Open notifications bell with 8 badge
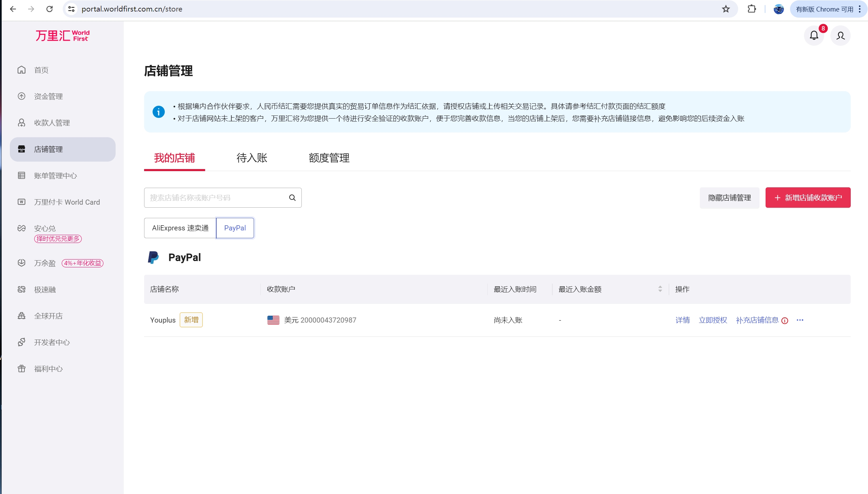This screenshot has width=868, height=494. pyautogui.click(x=814, y=35)
